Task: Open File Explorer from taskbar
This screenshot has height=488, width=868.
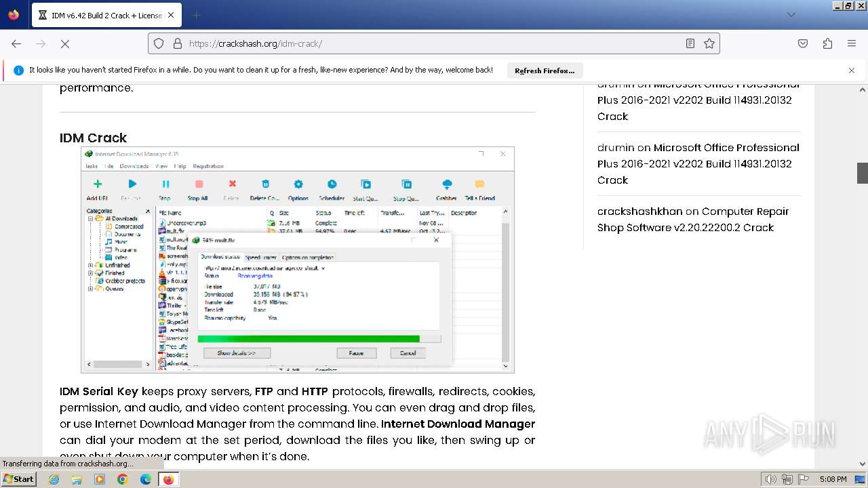Action: (x=77, y=479)
